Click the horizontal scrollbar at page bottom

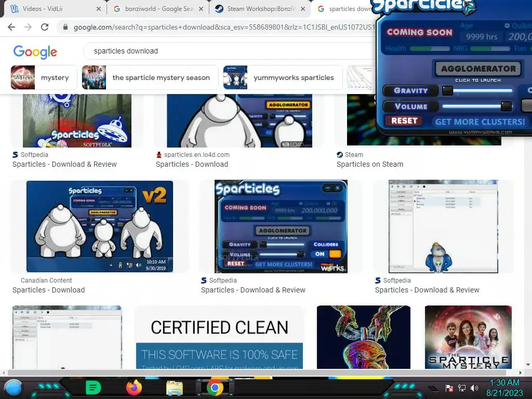click(x=258, y=373)
